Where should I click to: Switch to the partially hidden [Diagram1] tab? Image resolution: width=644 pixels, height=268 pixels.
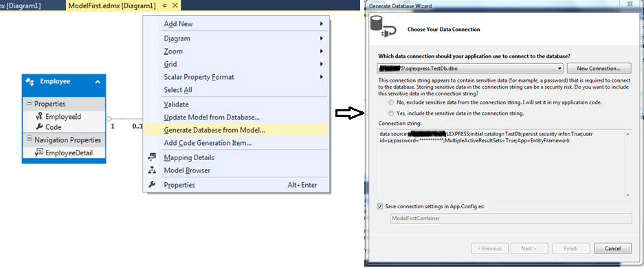[21, 5]
